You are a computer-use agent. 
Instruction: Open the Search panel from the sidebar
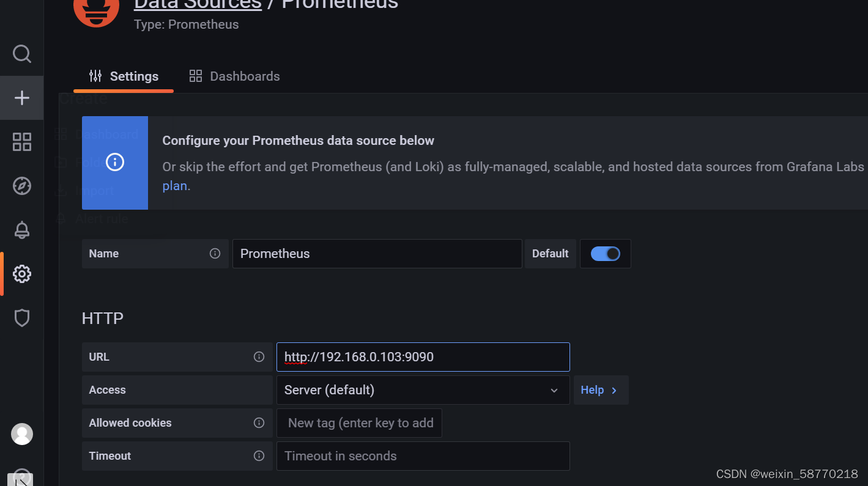21,53
